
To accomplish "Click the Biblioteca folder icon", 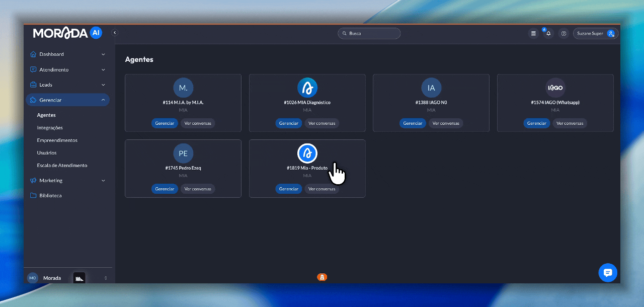I will tap(33, 195).
